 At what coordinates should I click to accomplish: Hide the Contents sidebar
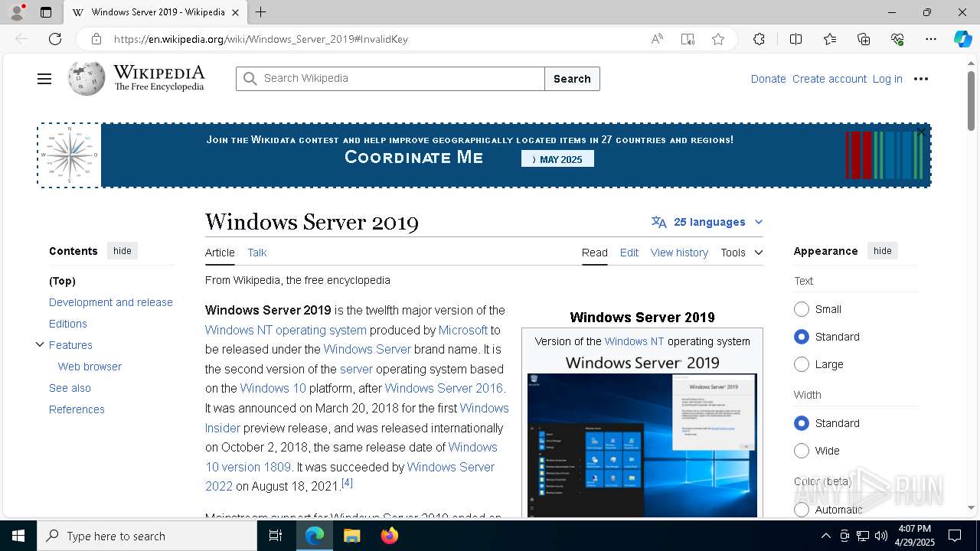(122, 251)
